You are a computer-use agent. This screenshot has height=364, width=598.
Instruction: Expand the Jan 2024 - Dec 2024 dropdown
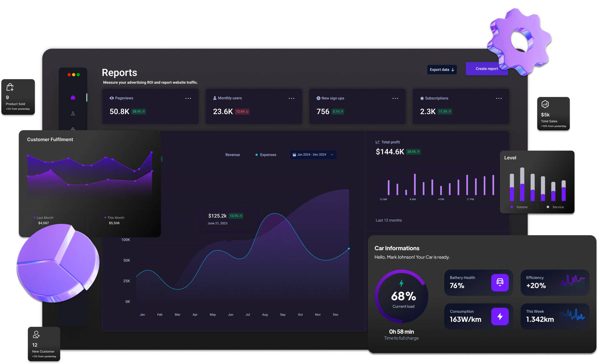[313, 154]
